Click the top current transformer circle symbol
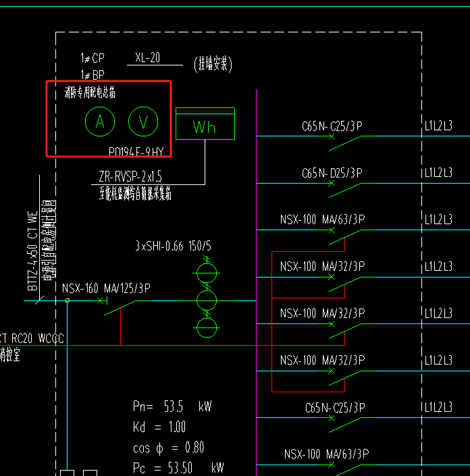This screenshot has height=476, width=470. click(x=207, y=273)
